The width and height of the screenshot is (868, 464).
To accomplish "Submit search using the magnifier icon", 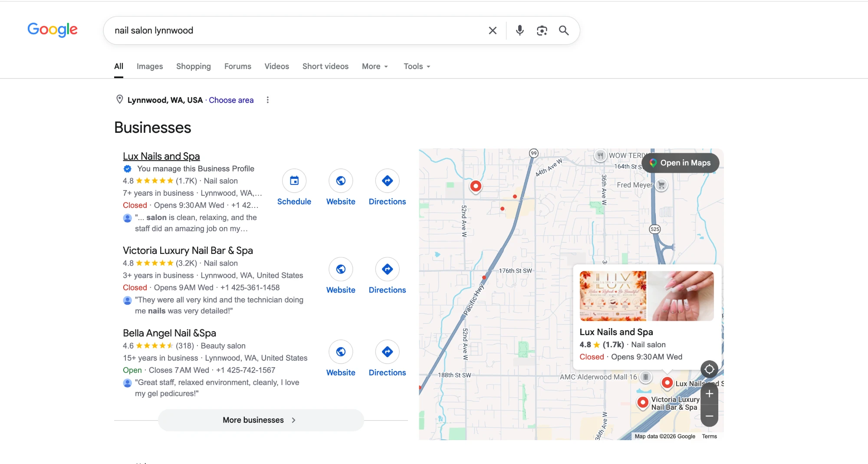I will click(564, 30).
